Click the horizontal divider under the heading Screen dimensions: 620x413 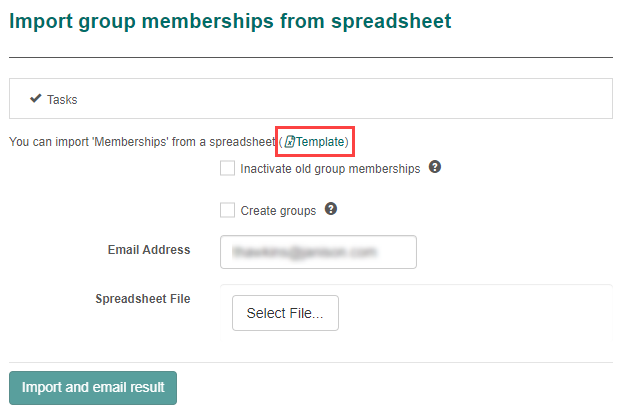pos(310,57)
